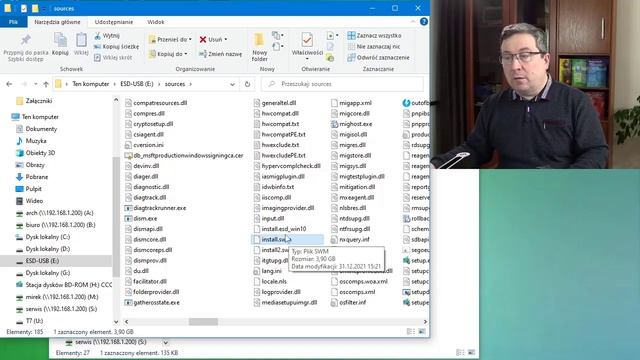
Task: Click Kopiuj ścieżkę in ribbon
Action: point(116,47)
